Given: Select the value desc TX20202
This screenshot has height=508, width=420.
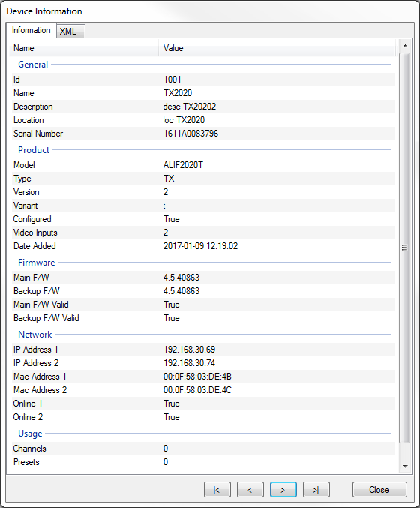Looking at the screenshot, I should tap(190, 107).
